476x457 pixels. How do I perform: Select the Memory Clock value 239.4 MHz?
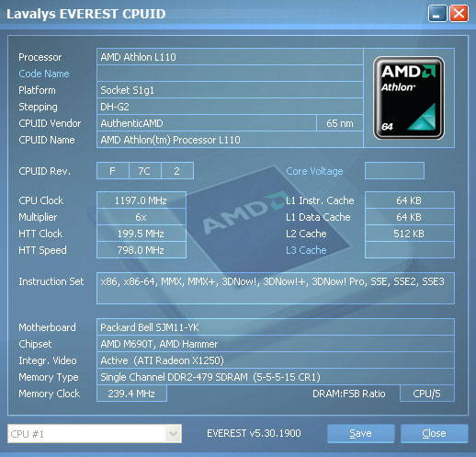[131, 394]
